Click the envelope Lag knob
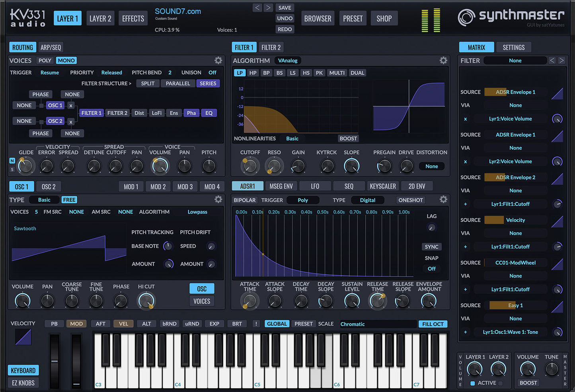The height and width of the screenshot is (392, 575). coord(431,227)
